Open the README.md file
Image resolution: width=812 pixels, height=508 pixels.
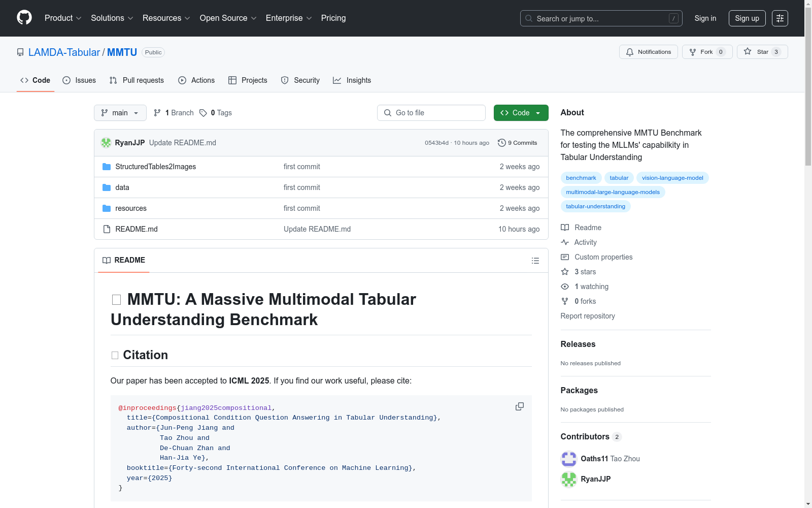(x=137, y=229)
